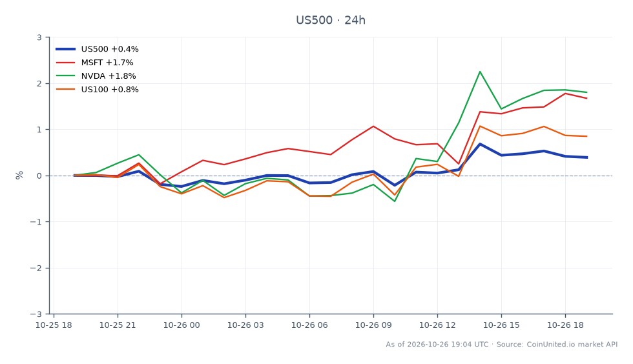Select the NVDA +1.8% legend label
This screenshot has width=633, height=364.
[x=109, y=76]
